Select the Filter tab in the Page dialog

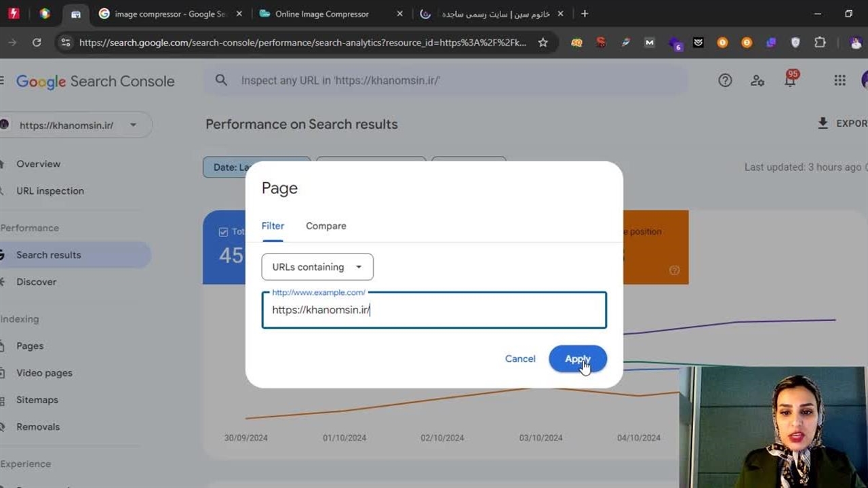[x=273, y=226]
